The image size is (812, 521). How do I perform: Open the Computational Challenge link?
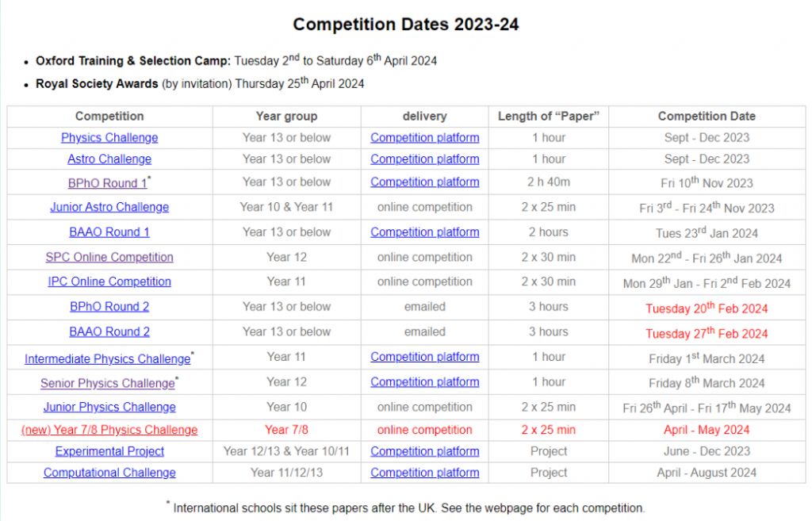click(109, 473)
